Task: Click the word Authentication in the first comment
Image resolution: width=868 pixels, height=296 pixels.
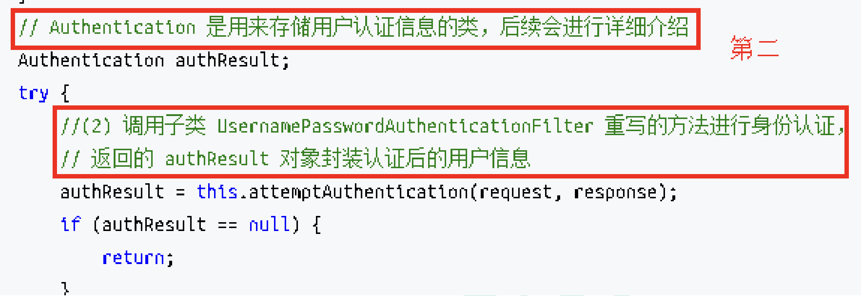Action: tap(122, 28)
